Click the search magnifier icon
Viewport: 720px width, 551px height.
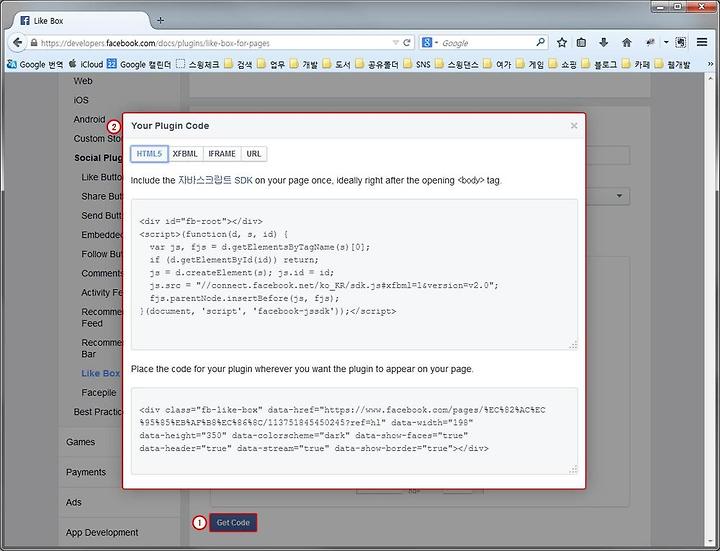(541, 42)
